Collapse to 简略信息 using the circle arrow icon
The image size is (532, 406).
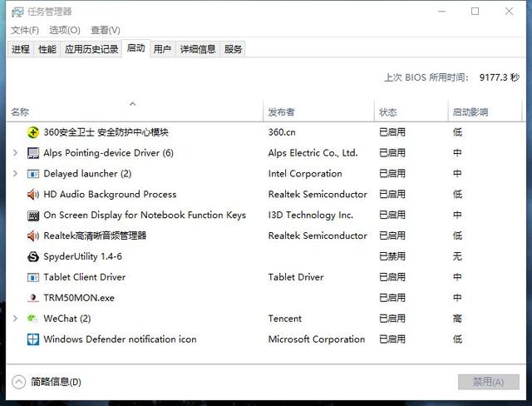click(18, 382)
